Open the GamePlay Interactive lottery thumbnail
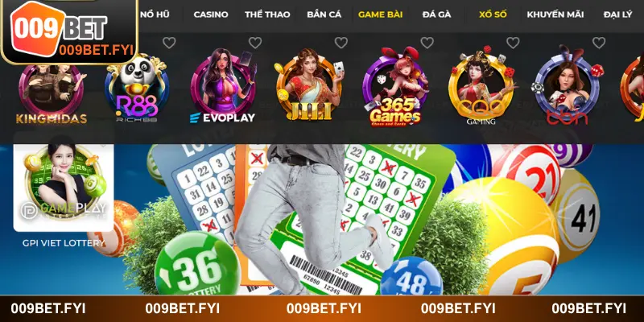This screenshot has height=322, width=644. coord(64,183)
